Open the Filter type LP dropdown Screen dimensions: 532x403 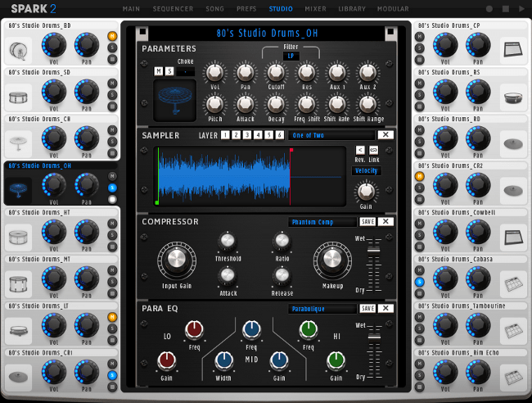[x=291, y=57]
